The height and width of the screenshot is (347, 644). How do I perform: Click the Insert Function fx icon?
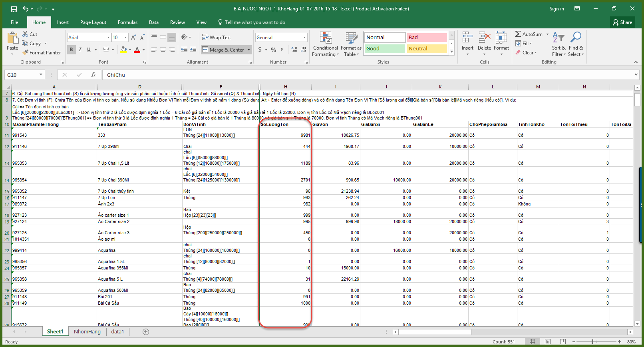coord(93,75)
